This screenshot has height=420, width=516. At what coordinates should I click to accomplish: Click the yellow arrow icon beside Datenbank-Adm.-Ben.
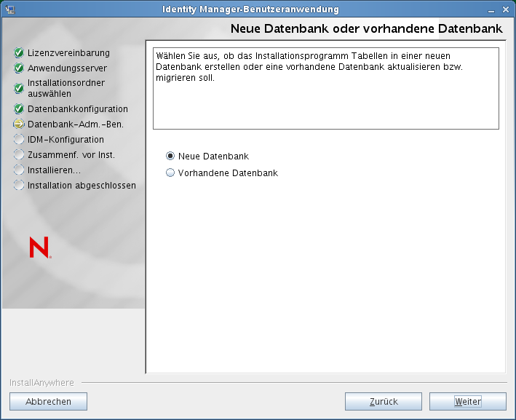[19, 124]
